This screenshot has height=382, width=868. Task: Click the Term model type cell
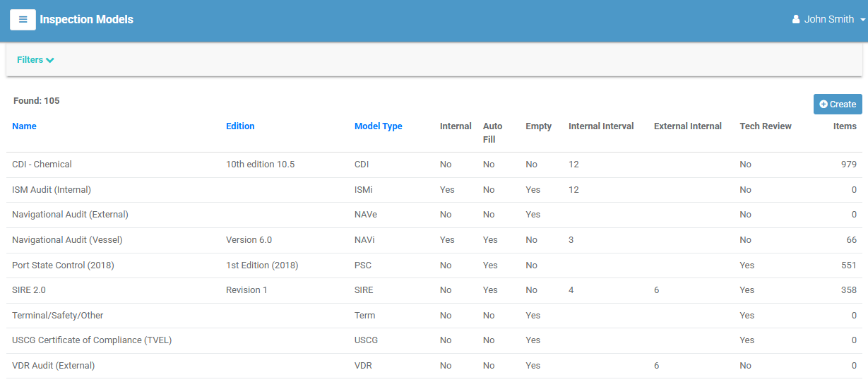[364, 316]
